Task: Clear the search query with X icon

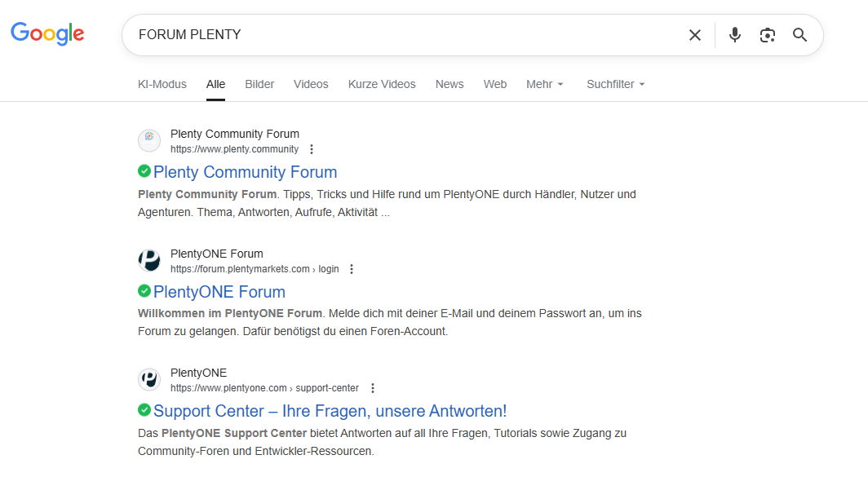Action: 694,35
